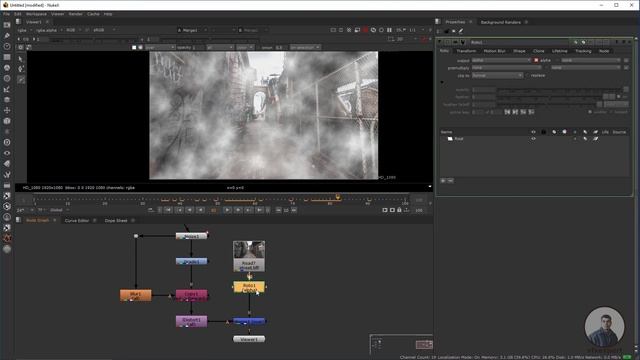The image size is (640, 360).
Task: Choose the Bezier tool in viewer toolbar
Action: pyautogui.click(x=21, y=80)
